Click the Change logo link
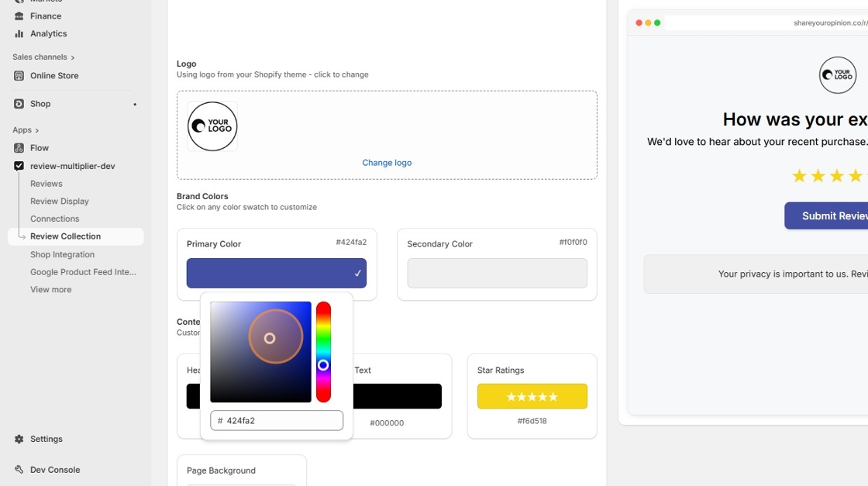The image size is (868, 486). coord(387,162)
